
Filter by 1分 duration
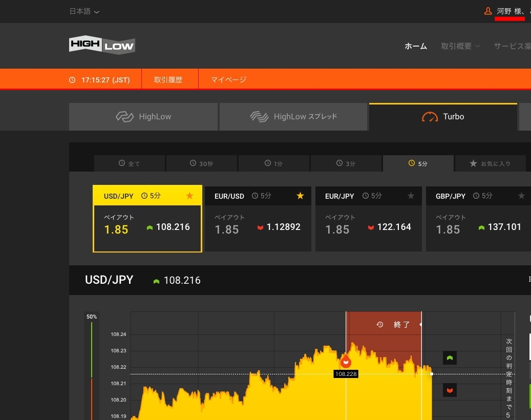click(x=273, y=163)
